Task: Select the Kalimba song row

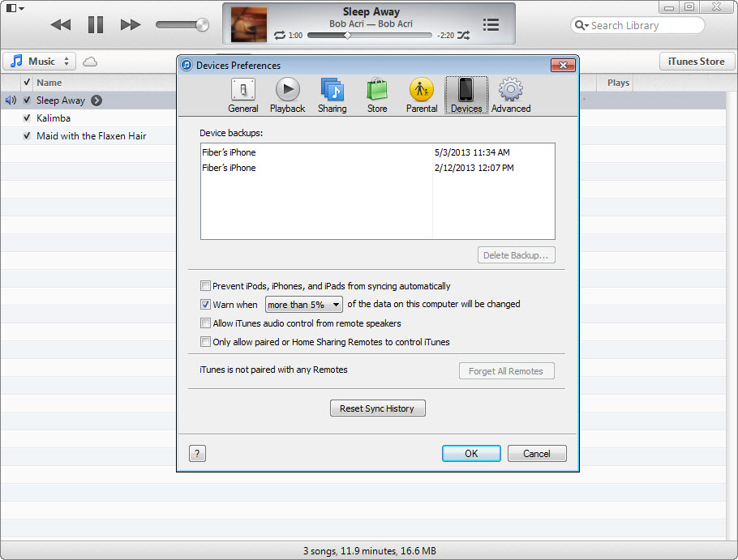Action: (88, 118)
